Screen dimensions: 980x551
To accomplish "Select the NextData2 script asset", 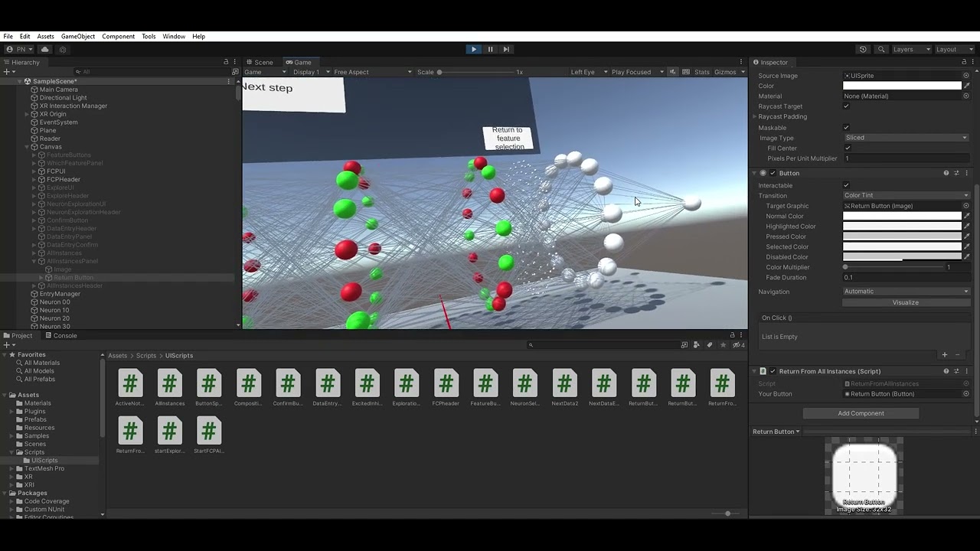I will coord(564,388).
